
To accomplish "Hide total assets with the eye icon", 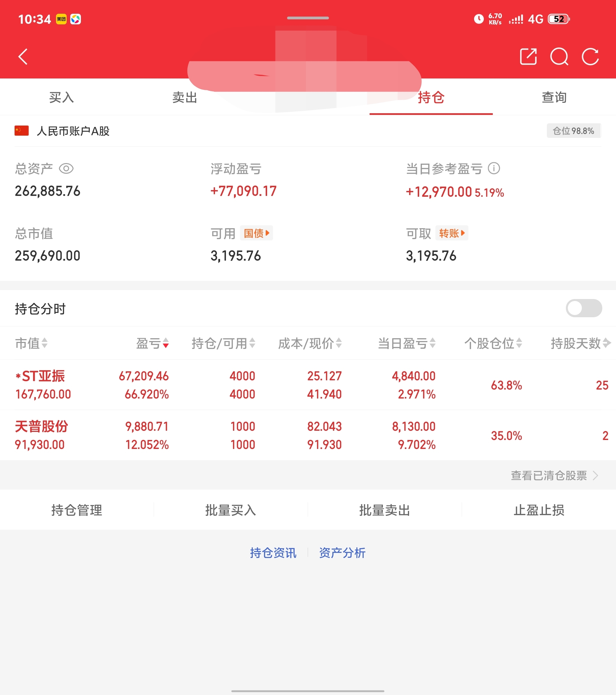I will tap(66, 169).
